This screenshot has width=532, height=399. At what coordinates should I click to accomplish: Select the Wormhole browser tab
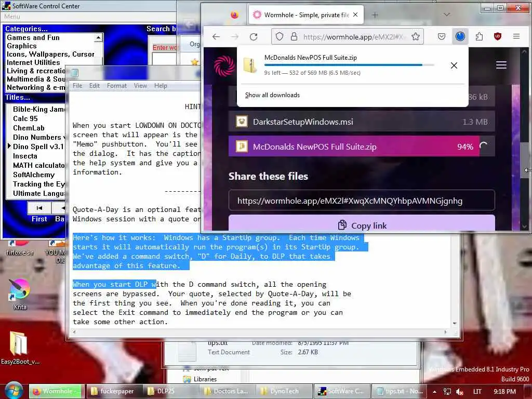pyautogui.click(x=306, y=15)
